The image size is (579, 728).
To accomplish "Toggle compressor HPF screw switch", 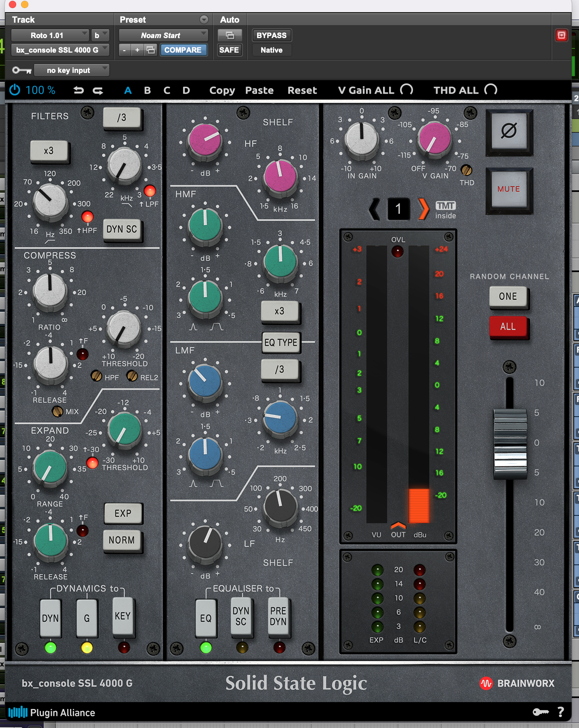I will pos(96,376).
